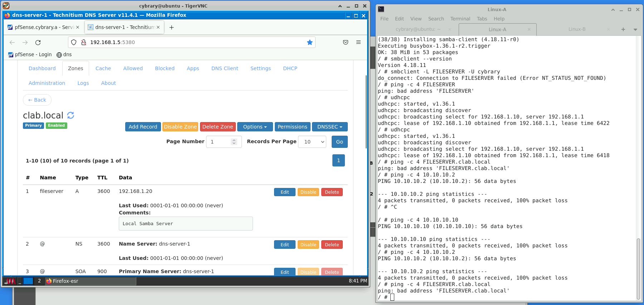
Task: Reload the page in Firefox
Action: pos(38,42)
